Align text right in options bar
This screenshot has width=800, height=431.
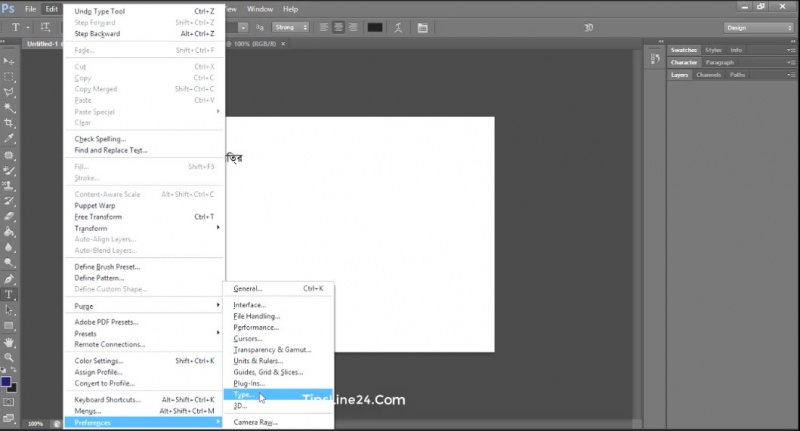353,28
